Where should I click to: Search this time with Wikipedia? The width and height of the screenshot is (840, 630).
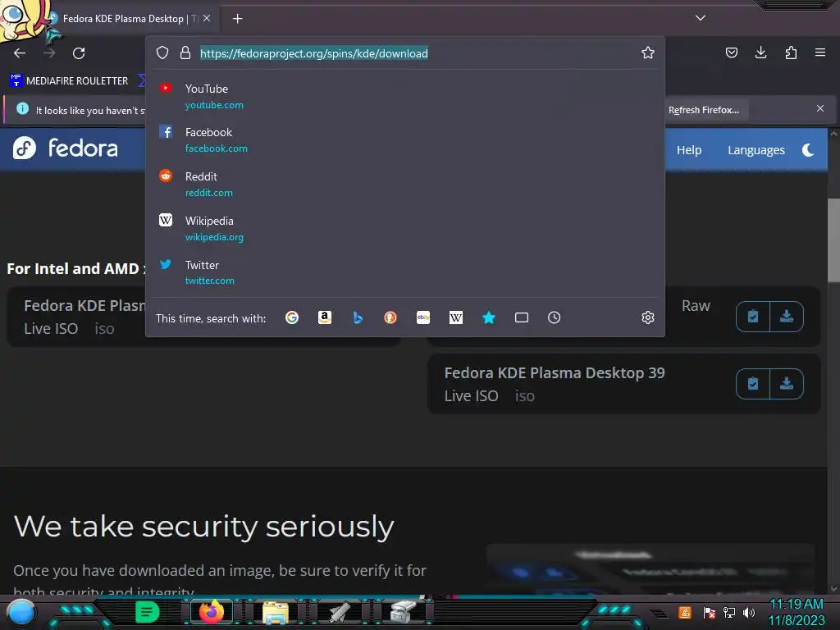(x=456, y=317)
